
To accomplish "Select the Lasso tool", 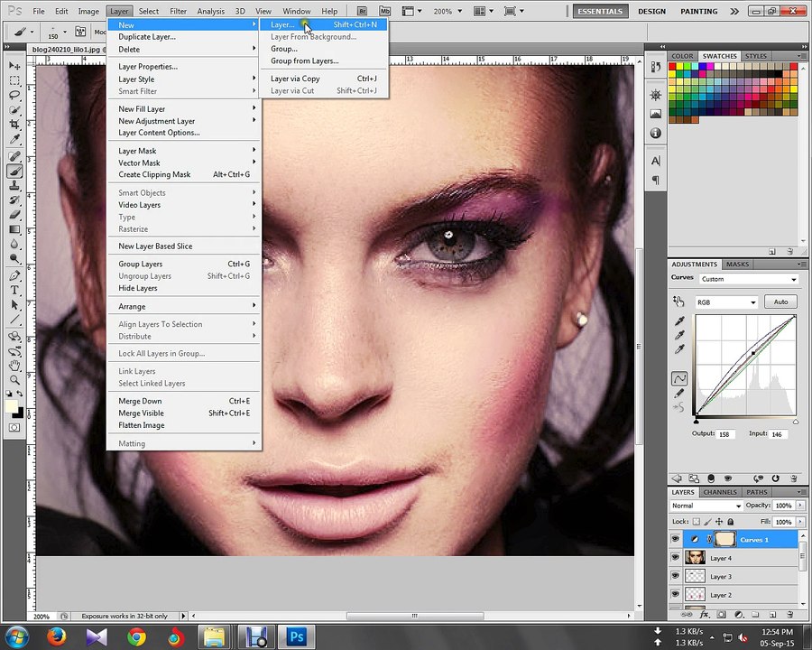I will point(14,95).
